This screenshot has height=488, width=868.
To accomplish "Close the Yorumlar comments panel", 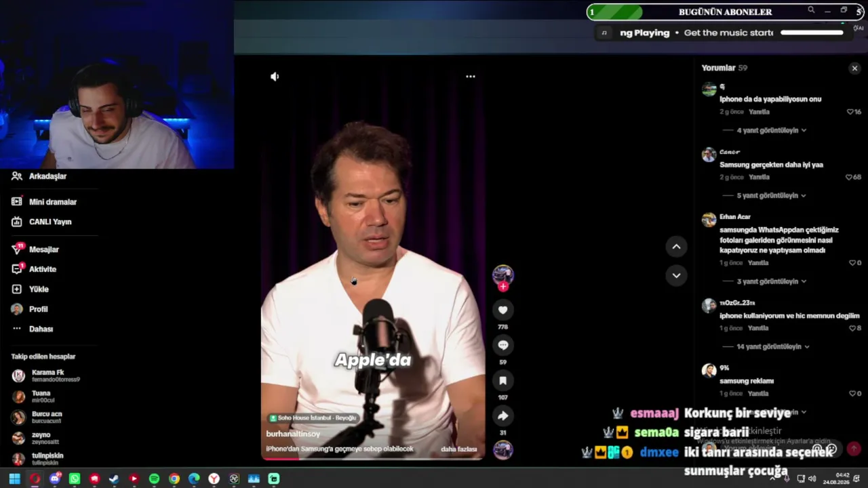I will point(854,68).
